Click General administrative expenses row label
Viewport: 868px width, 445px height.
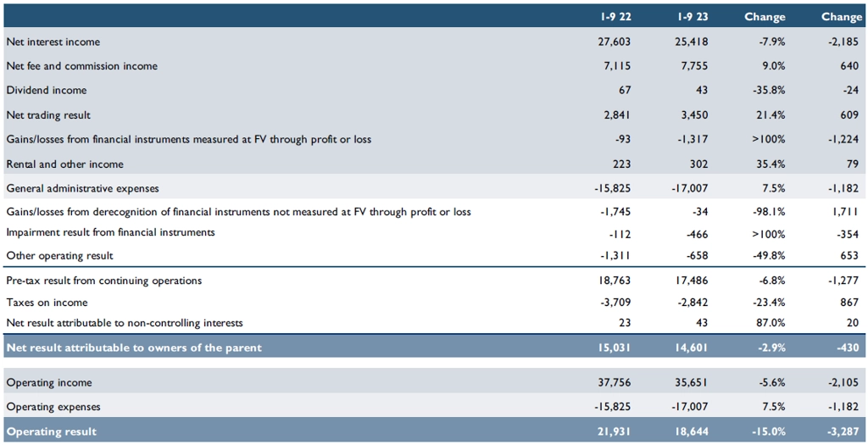click(82, 188)
